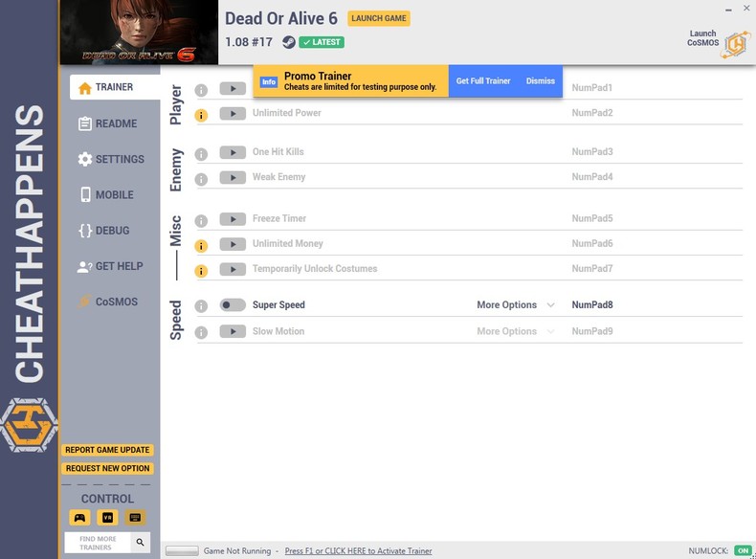This screenshot has height=559, width=756.
Task: Click the NumPad7 hotkey for Unlock Costumes
Action: point(592,269)
